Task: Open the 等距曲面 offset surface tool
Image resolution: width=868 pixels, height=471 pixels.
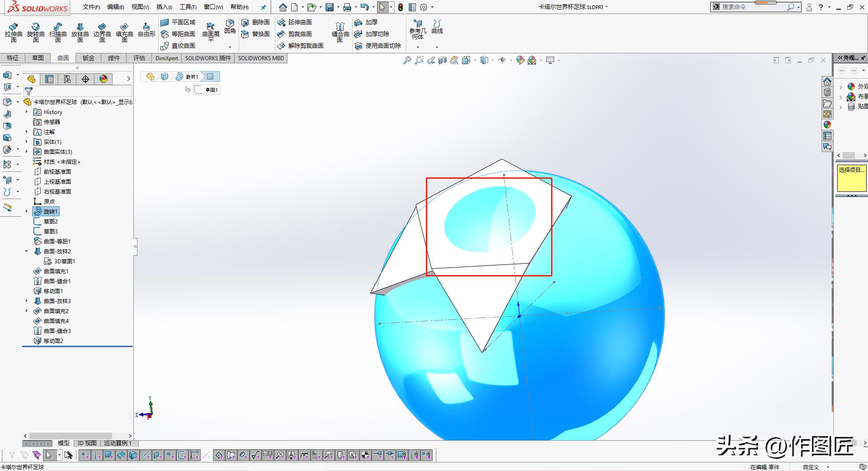Action: coord(178,34)
